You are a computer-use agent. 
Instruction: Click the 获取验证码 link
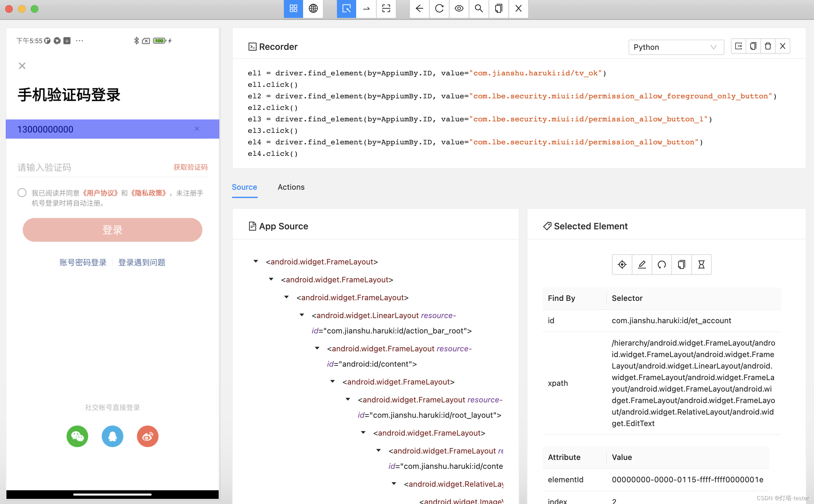[x=190, y=167]
